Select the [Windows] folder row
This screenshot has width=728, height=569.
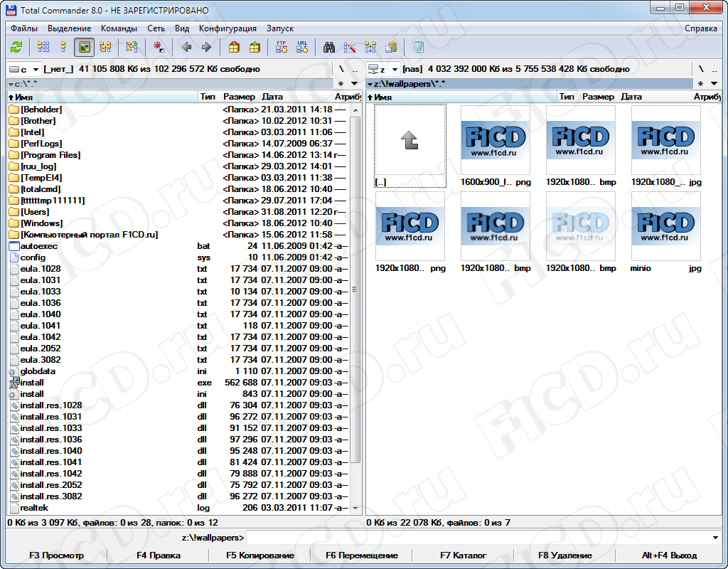pyautogui.click(x=178, y=223)
